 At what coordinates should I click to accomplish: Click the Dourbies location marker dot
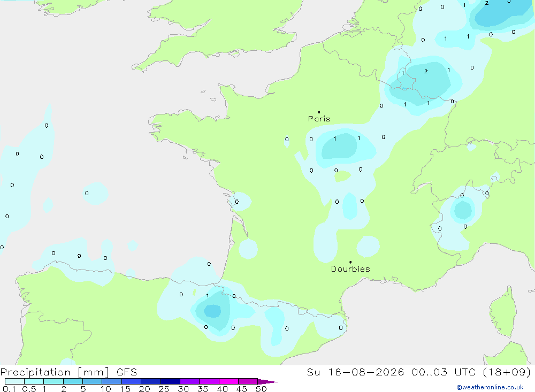(x=350, y=262)
